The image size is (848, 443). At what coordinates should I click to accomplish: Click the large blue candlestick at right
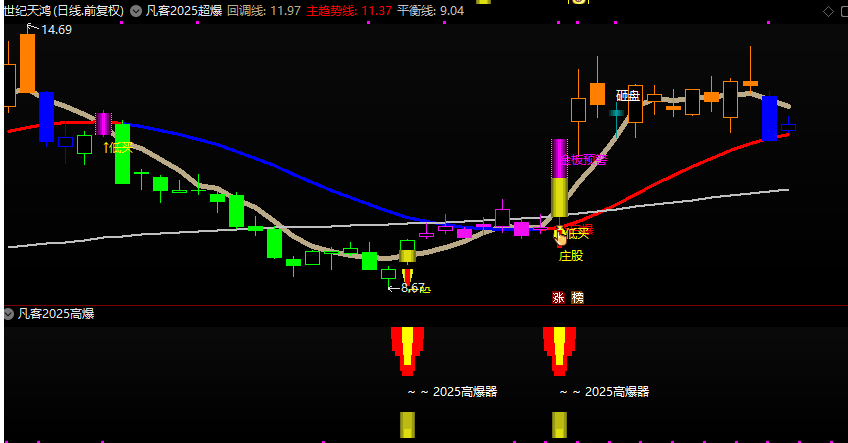click(769, 118)
